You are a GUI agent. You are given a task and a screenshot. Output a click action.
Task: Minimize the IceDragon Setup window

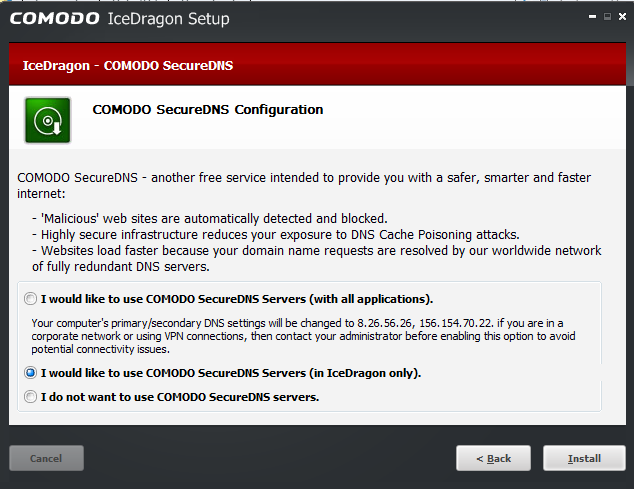tap(590, 17)
